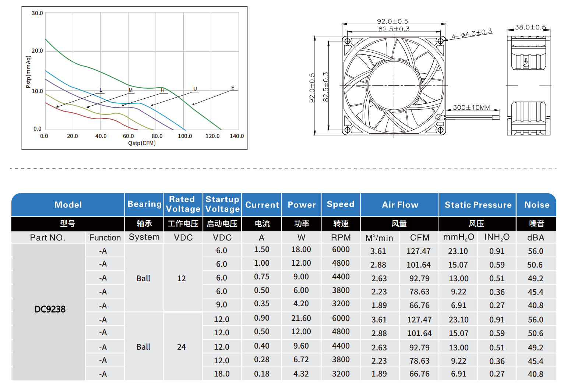Select the curve label M in chart

[x=130, y=90]
